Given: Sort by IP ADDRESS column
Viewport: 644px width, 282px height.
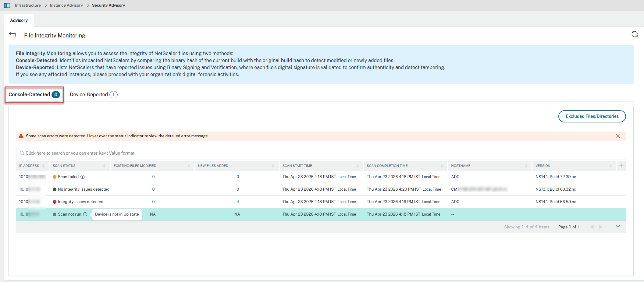Looking at the screenshot, I should [x=44, y=166].
